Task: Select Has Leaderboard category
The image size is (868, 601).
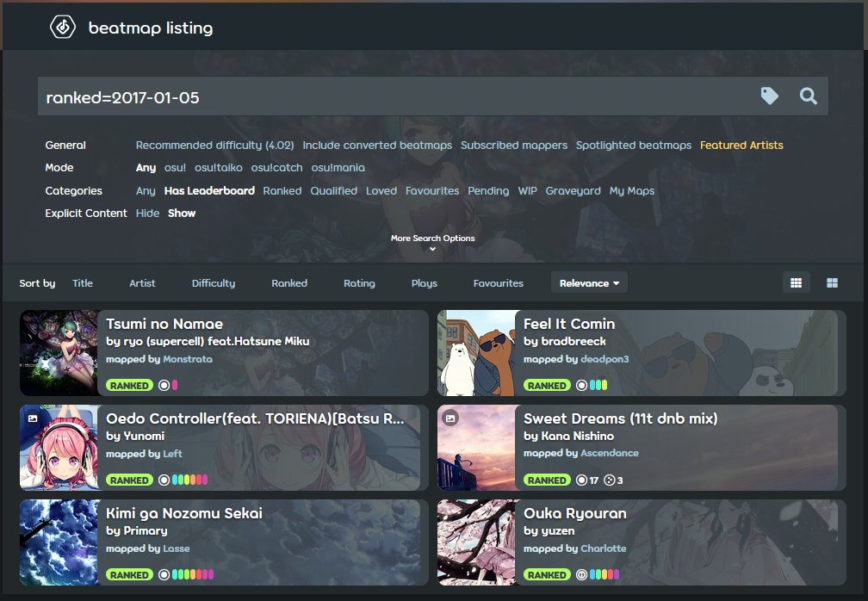Action: (x=209, y=191)
